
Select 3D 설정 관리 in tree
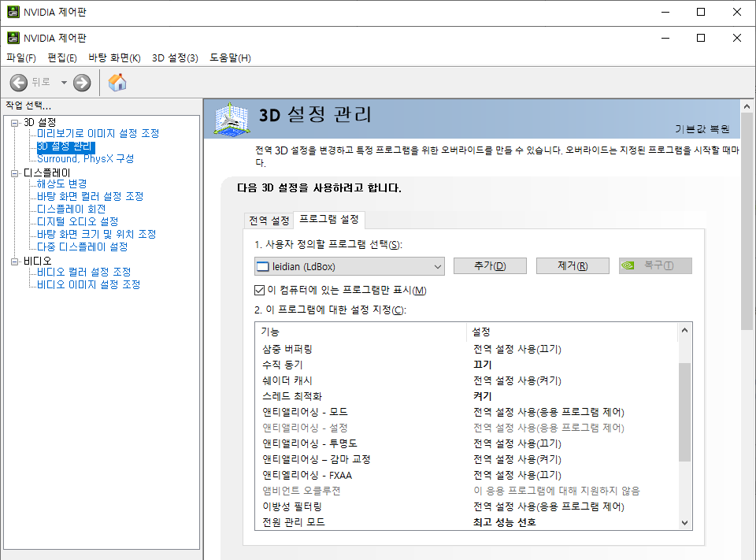point(66,146)
